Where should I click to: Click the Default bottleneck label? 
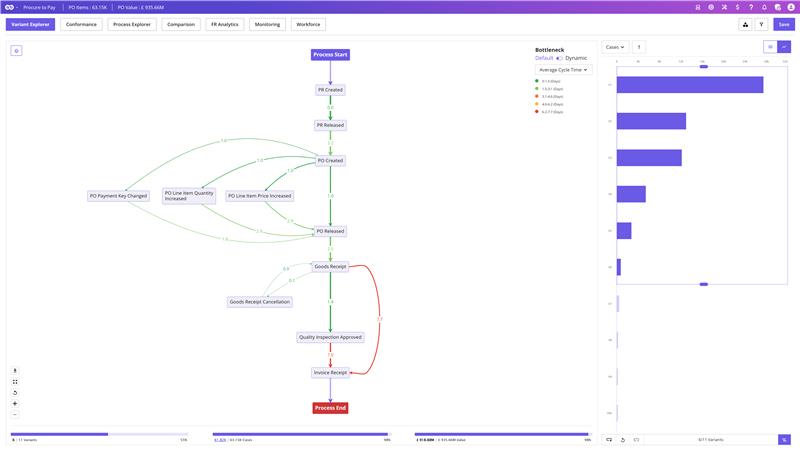[x=544, y=58]
